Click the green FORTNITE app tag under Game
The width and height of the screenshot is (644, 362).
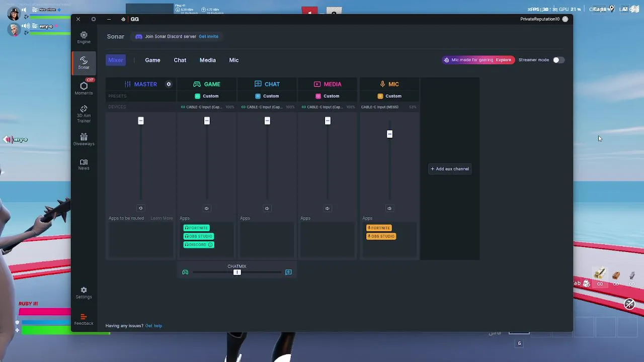196,228
